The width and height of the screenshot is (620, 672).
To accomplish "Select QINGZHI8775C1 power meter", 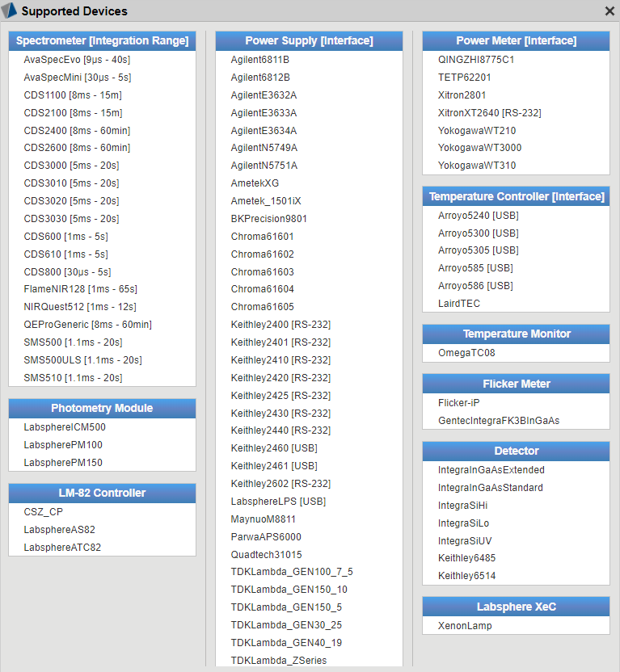I will coord(476,60).
